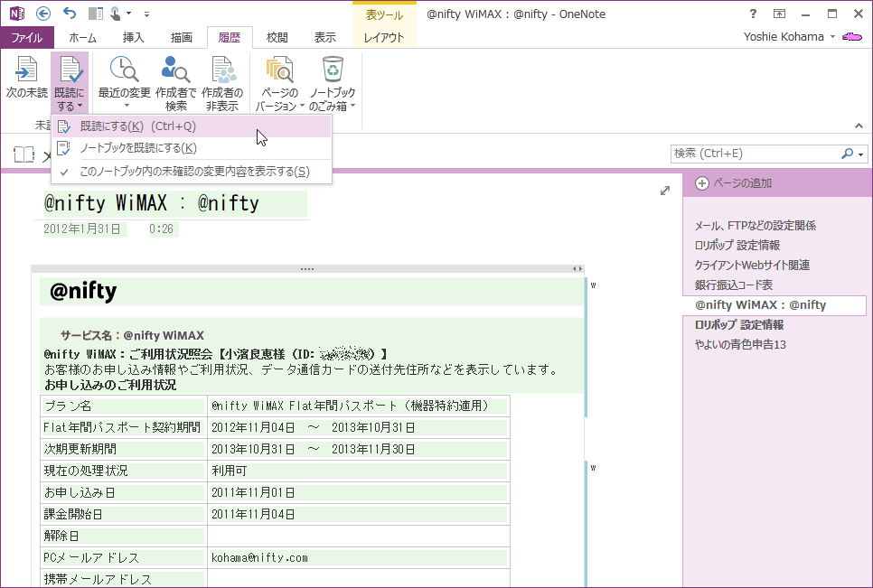The width and height of the screenshot is (873, 588).
Task: Select page @nifty WiMAX：@nifty in list
Action: pos(774,305)
